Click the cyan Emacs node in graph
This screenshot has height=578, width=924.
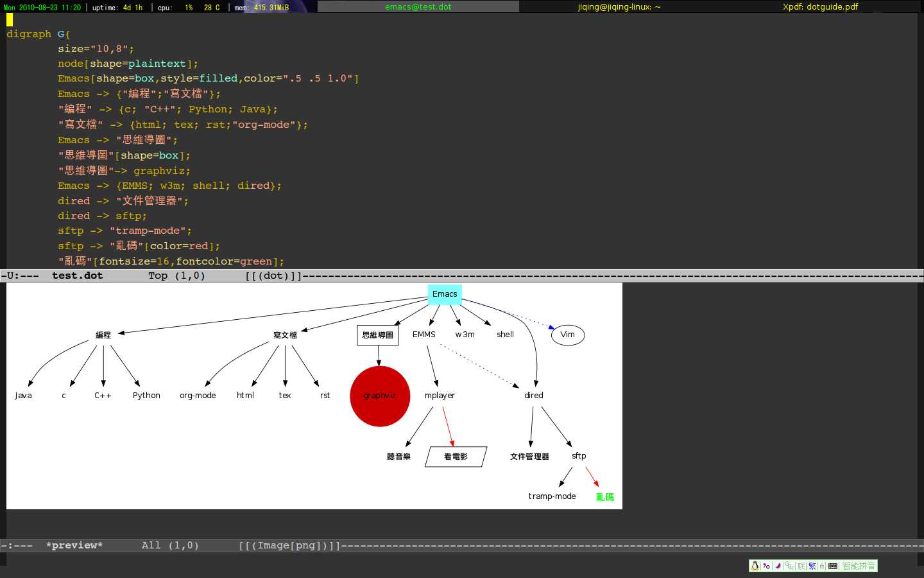[445, 294]
